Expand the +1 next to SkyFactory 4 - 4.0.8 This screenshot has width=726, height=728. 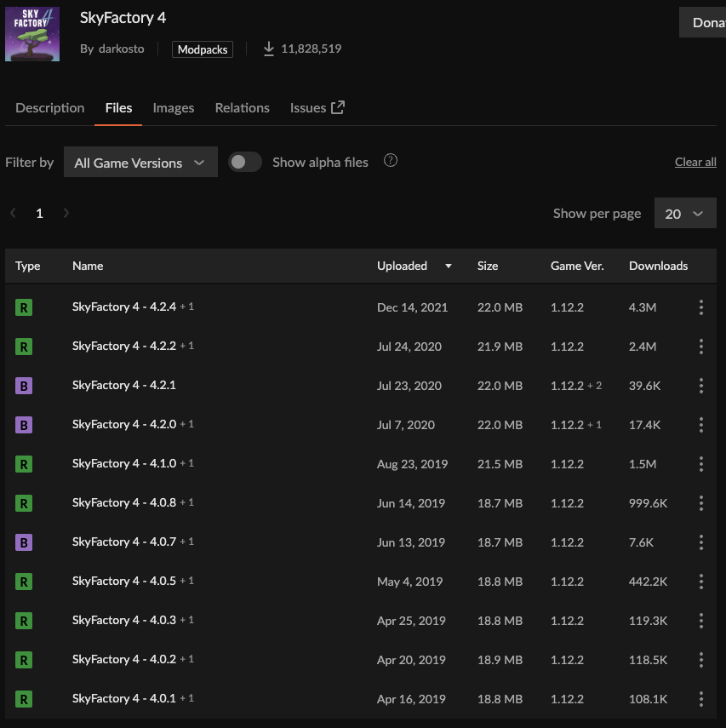[x=187, y=502]
